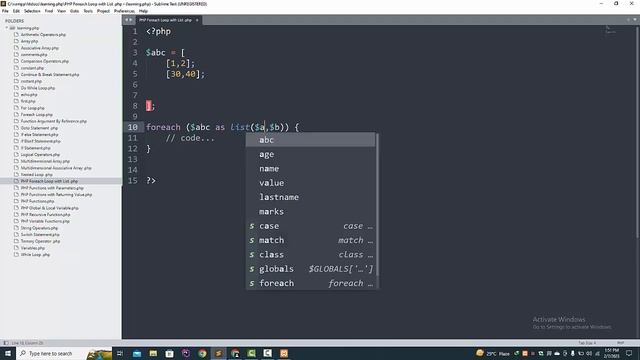This screenshot has height=360, width=640.
Task: Switch to Sublime Text taskbar icon
Action: point(218,353)
